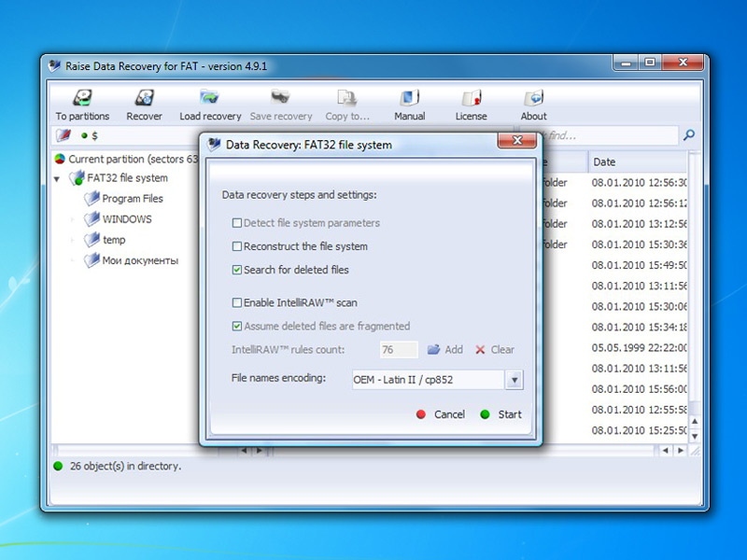The height and width of the screenshot is (560, 747).
Task: Click the IntelliRAW rules count field
Action: (399, 349)
